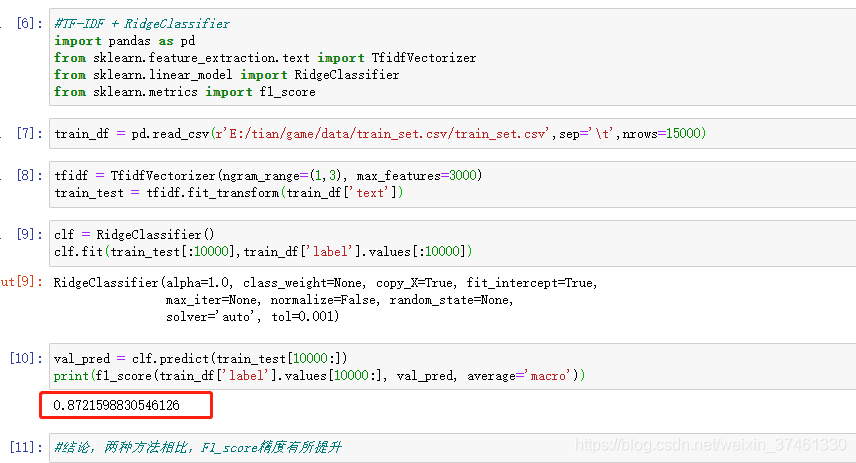Click the TfidfVectorizer code cell [8]
The height and width of the screenshot is (463, 856).
coord(453,184)
